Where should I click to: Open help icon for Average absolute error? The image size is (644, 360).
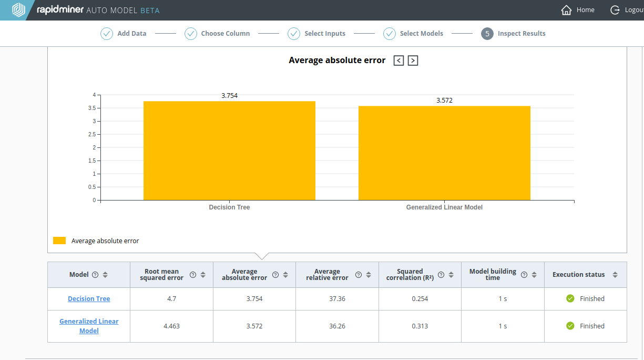pyautogui.click(x=275, y=275)
